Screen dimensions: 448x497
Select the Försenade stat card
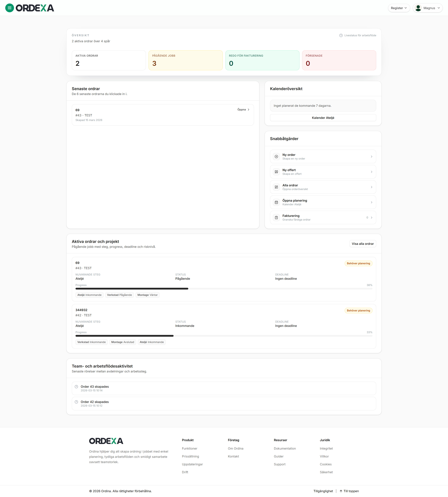click(x=339, y=60)
